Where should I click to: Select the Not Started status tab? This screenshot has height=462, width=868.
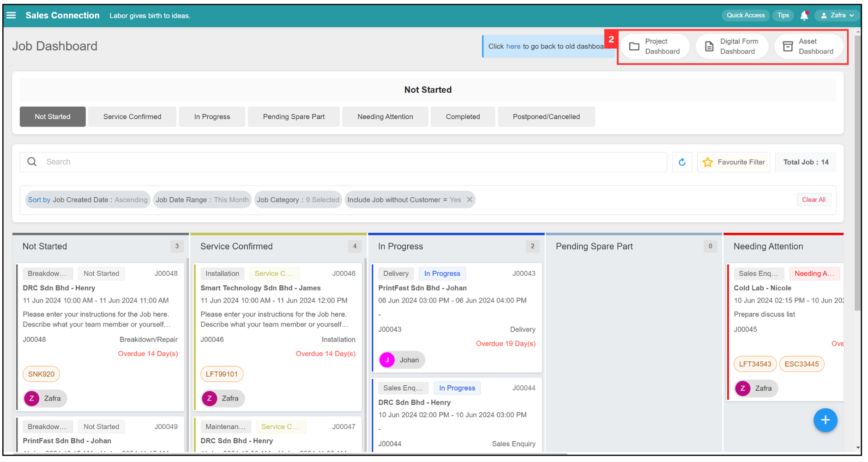click(x=53, y=116)
